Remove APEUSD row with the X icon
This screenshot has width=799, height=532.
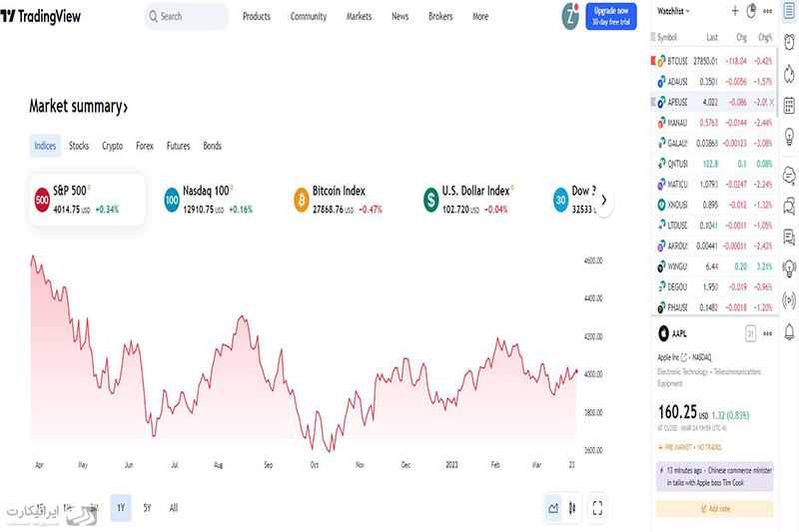(771, 102)
